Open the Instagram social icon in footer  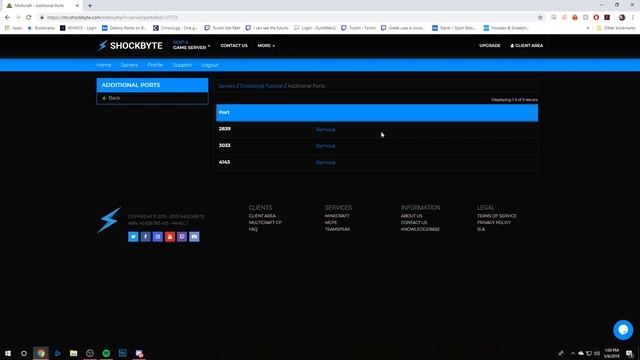click(x=158, y=237)
